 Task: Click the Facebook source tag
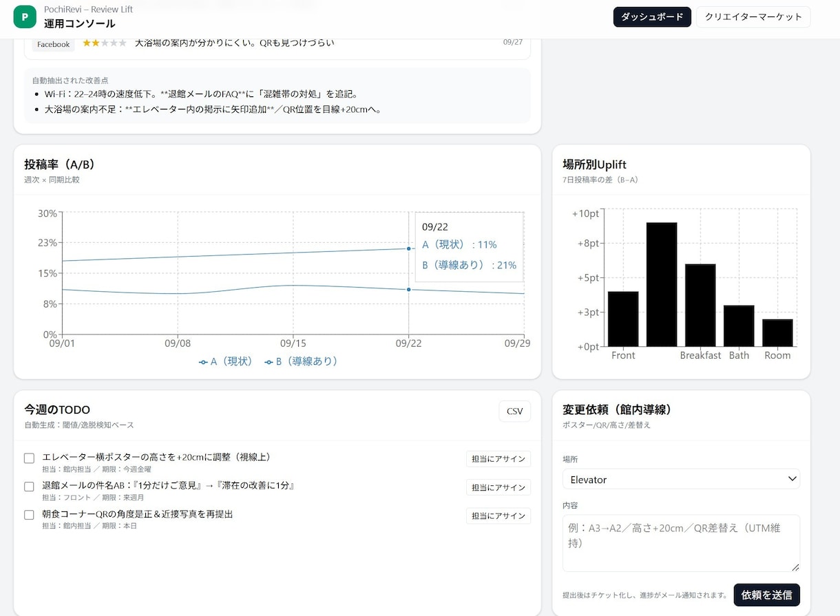click(x=53, y=44)
